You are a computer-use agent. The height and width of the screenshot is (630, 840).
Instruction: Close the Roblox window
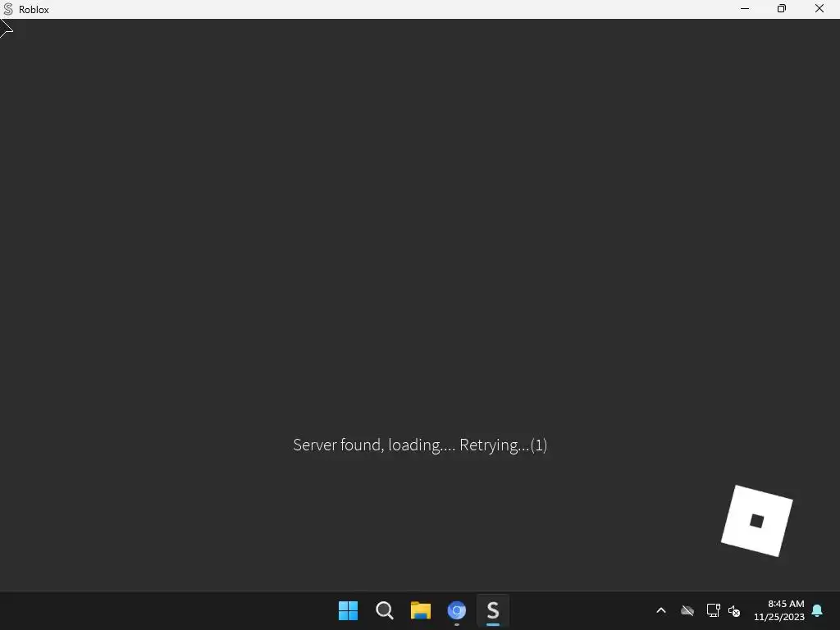(x=819, y=8)
